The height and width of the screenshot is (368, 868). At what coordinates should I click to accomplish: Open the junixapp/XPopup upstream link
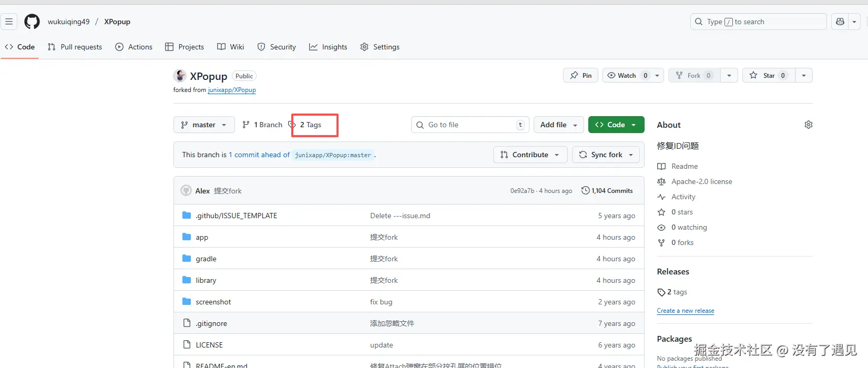point(232,90)
